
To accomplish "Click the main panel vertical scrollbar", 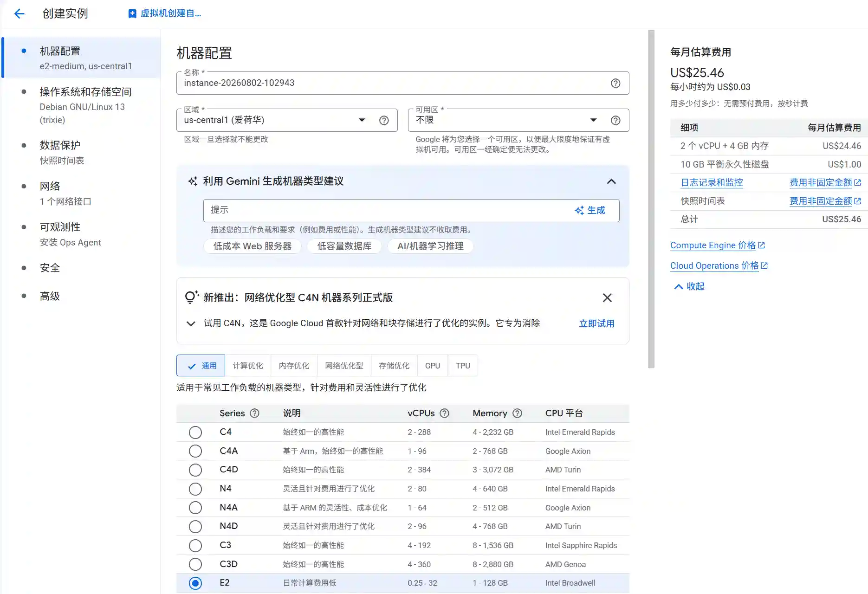I will coord(651,200).
